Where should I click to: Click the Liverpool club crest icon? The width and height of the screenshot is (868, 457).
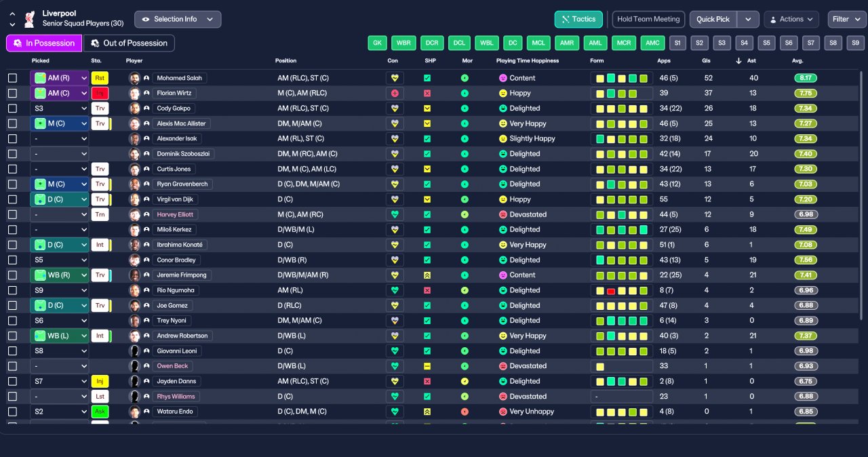pos(29,19)
